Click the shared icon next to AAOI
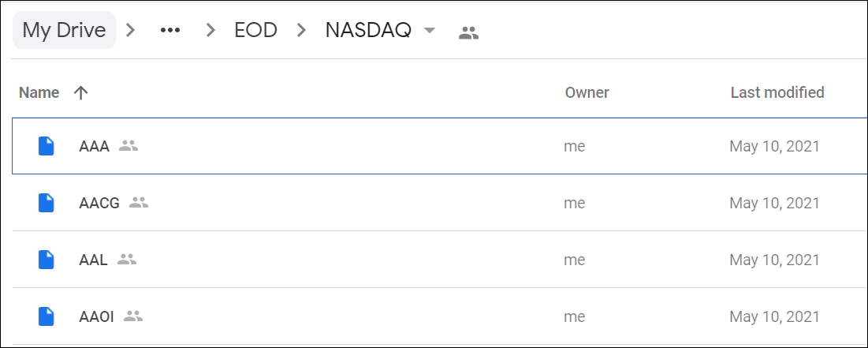The width and height of the screenshot is (868, 348). (x=133, y=316)
